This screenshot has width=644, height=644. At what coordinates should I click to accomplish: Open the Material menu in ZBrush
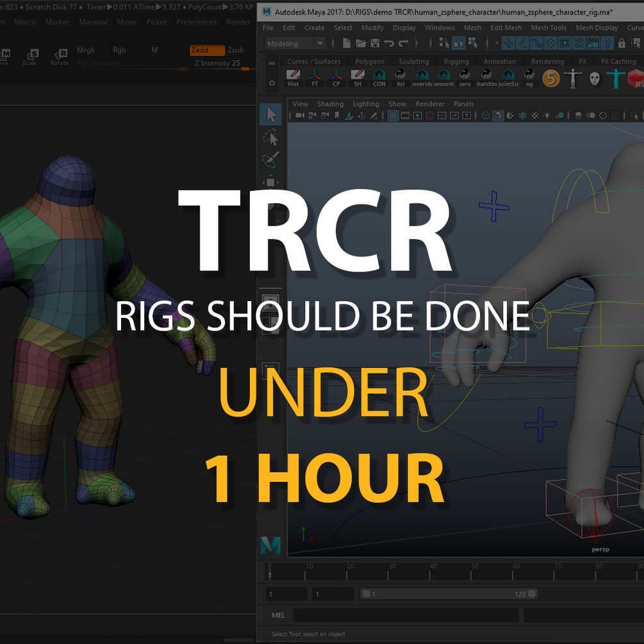tap(93, 22)
